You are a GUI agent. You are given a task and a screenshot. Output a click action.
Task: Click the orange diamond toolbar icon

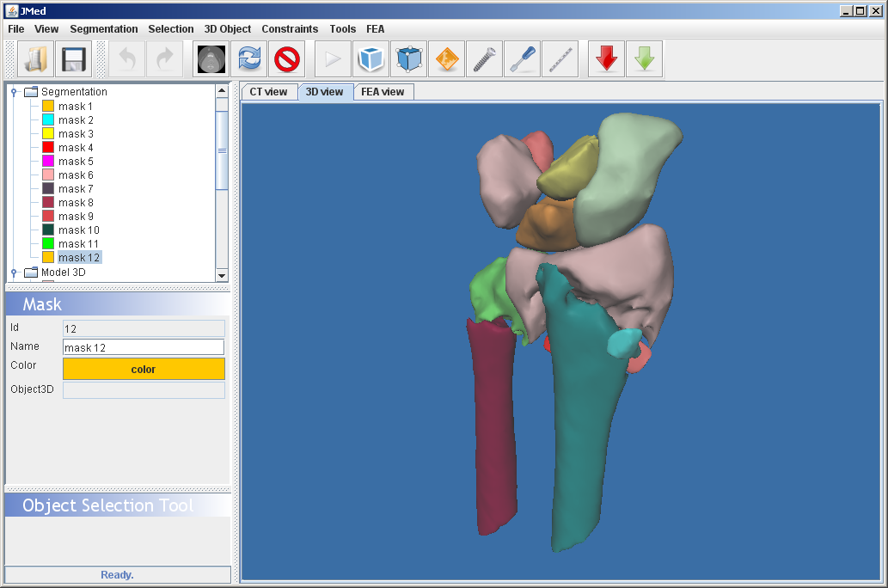coord(446,59)
